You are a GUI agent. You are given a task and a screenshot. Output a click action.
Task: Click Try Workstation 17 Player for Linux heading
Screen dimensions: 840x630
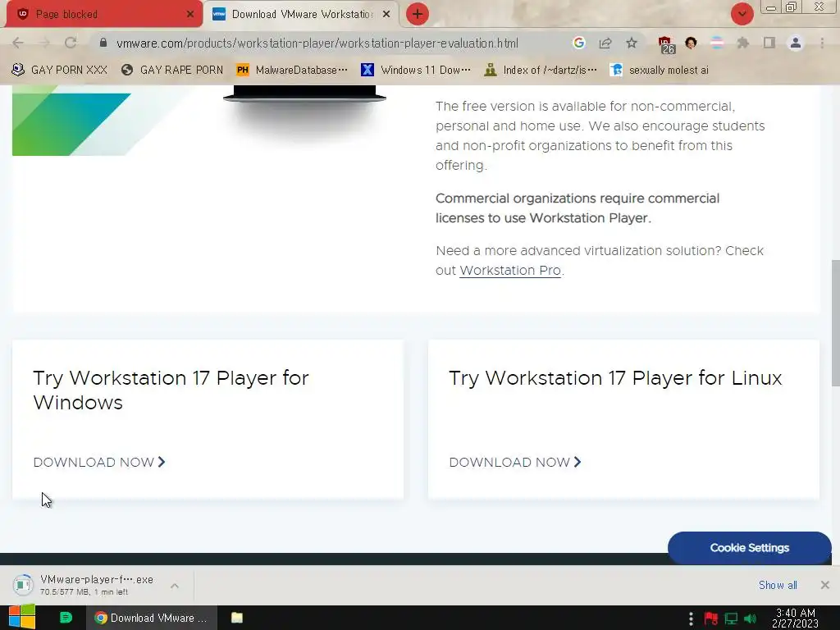[615, 378]
